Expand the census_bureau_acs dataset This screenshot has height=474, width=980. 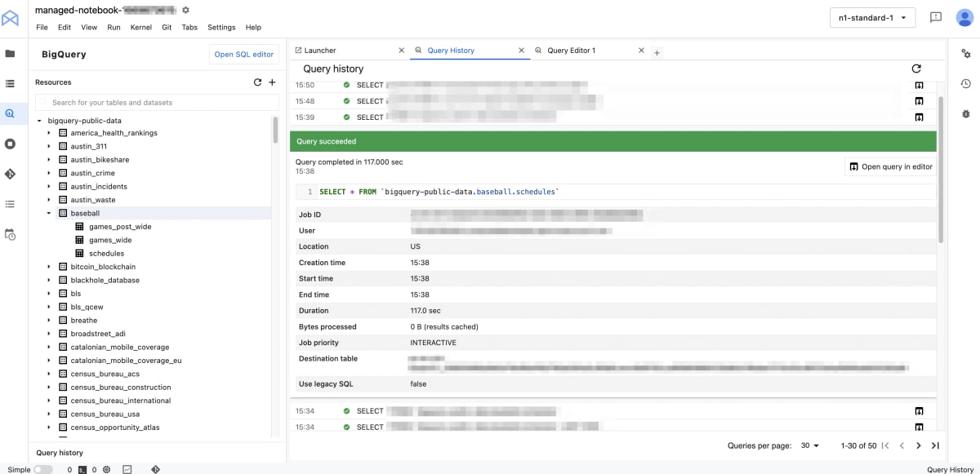tap(49, 374)
